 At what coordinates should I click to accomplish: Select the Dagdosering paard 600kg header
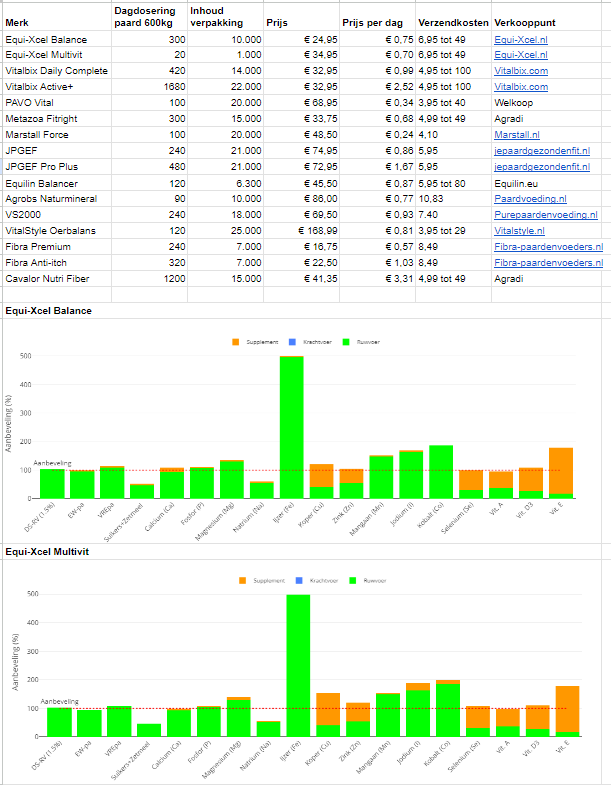click(149, 17)
